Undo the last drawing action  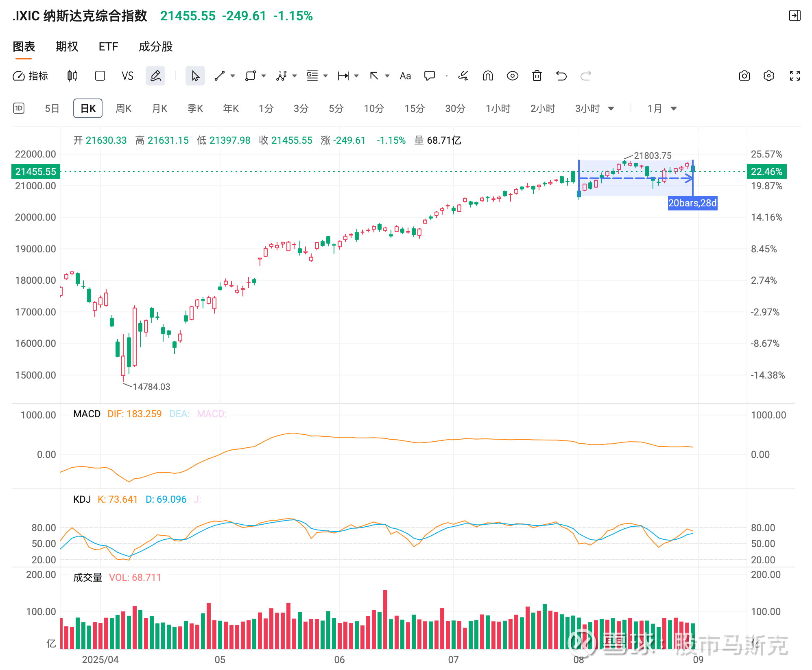click(x=561, y=76)
